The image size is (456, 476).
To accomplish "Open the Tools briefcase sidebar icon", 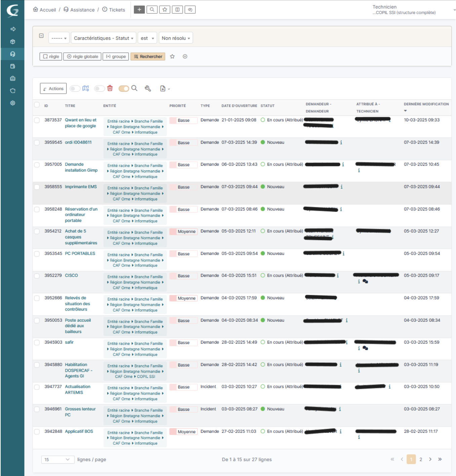I will coord(13,78).
